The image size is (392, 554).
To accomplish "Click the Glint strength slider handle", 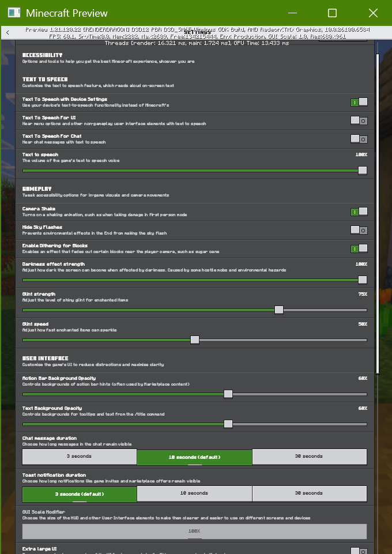I will pos(279,310).
